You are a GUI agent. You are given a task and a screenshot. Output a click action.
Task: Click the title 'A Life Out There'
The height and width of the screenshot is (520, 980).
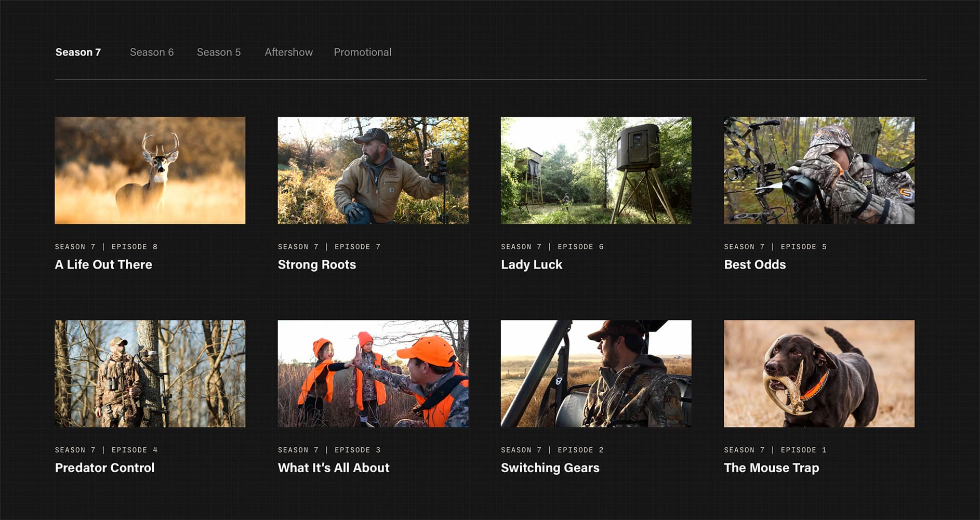click(103, 264)
